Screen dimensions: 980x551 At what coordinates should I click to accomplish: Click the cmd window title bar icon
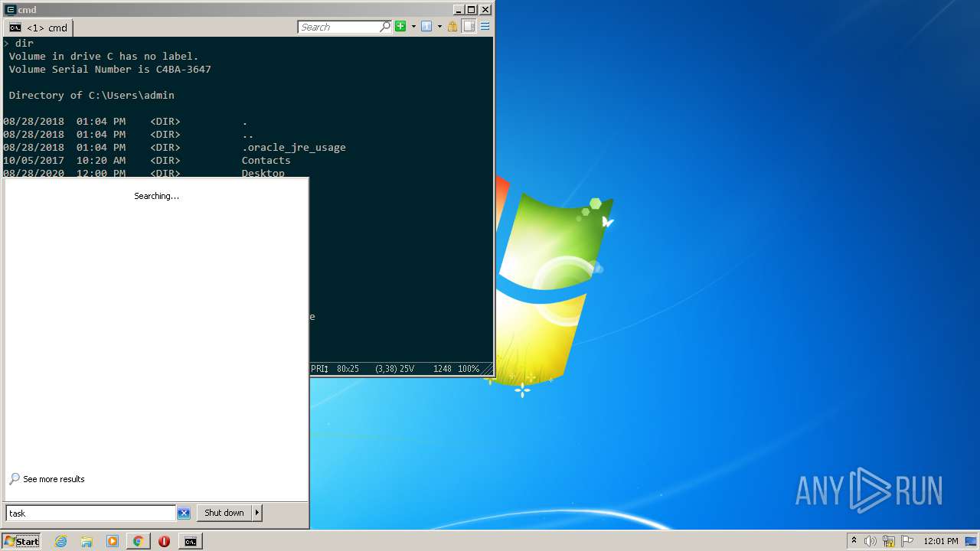click(x=10, y=10)
